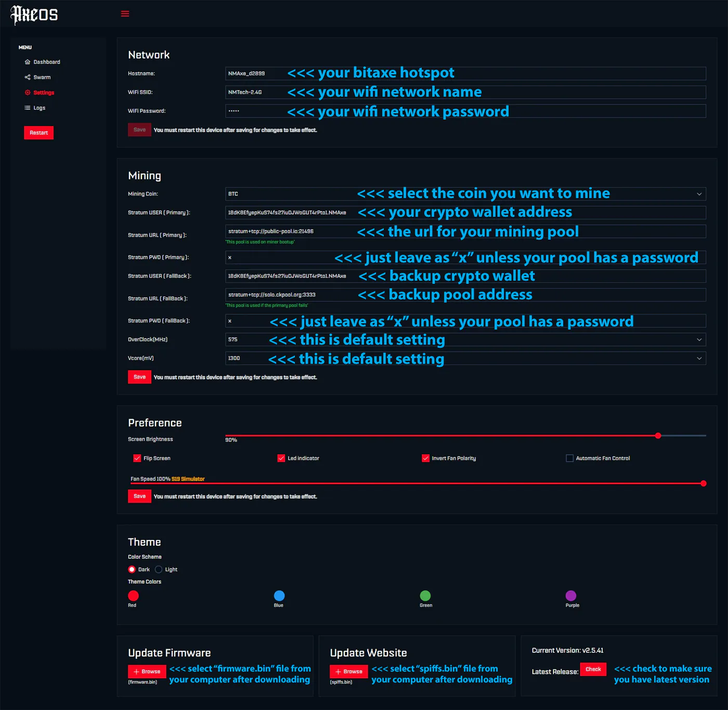The width and height of the screenshot is (728, 710).
Task: Click the AxeOS logo
Action: pyautogui.click(x=34, y=15)
